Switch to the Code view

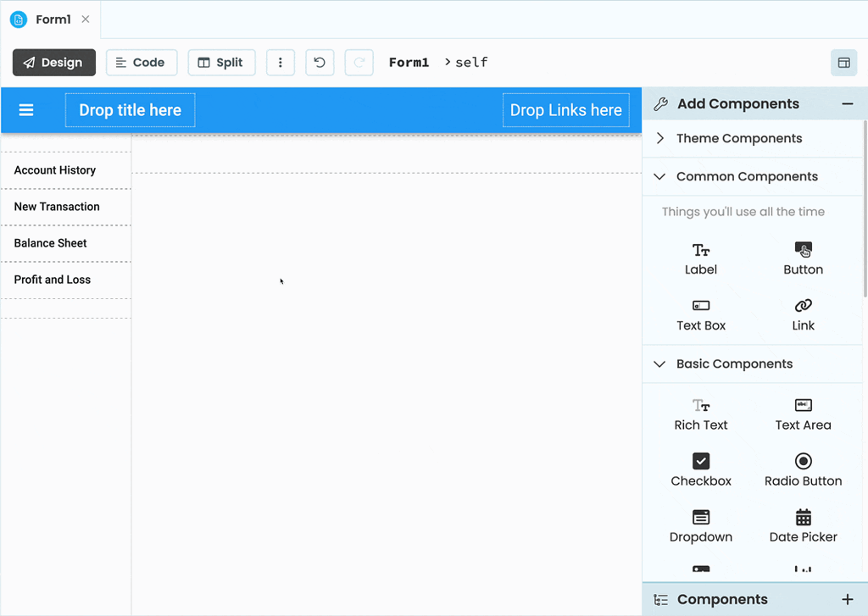tap(141, 62)
